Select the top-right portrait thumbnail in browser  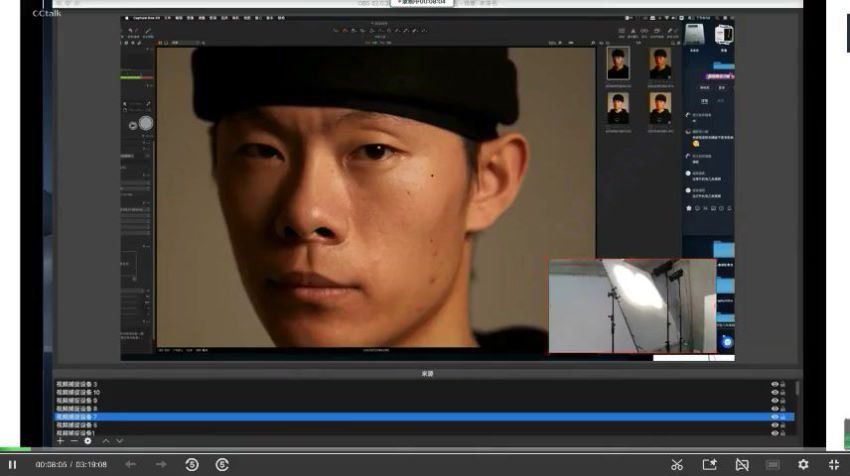tap(660, 63)
